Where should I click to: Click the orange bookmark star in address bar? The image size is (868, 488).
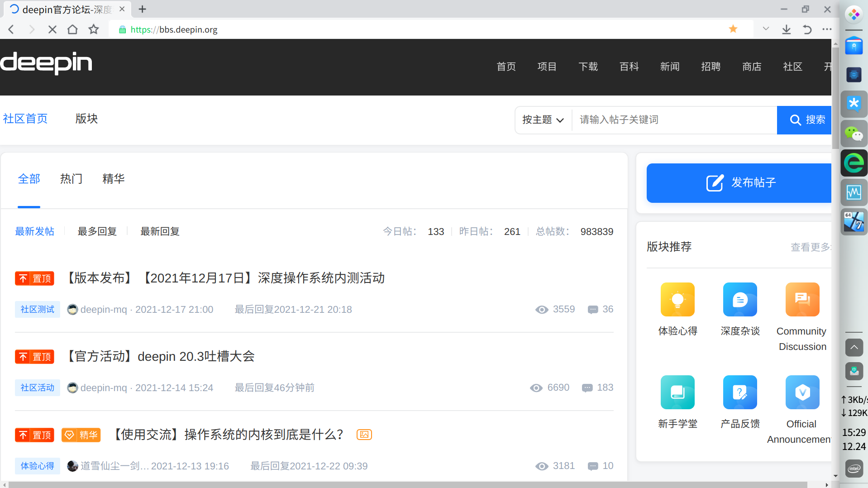click(x=733, y=29)
